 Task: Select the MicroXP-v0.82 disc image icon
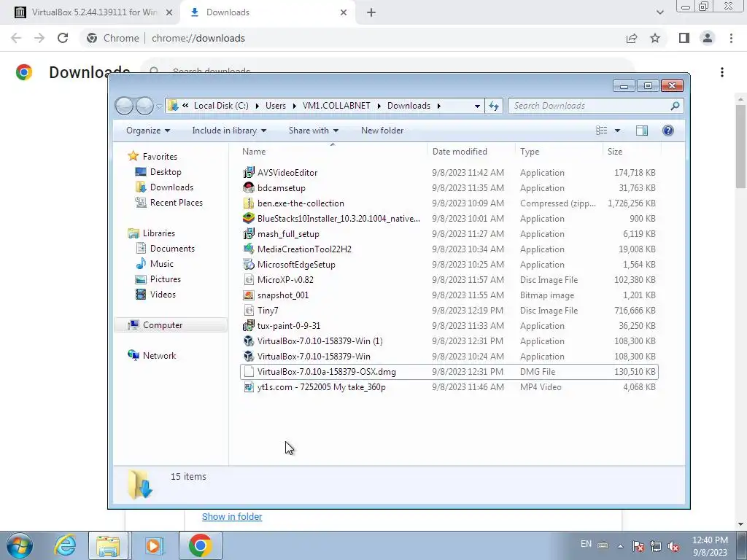point(249,279)
